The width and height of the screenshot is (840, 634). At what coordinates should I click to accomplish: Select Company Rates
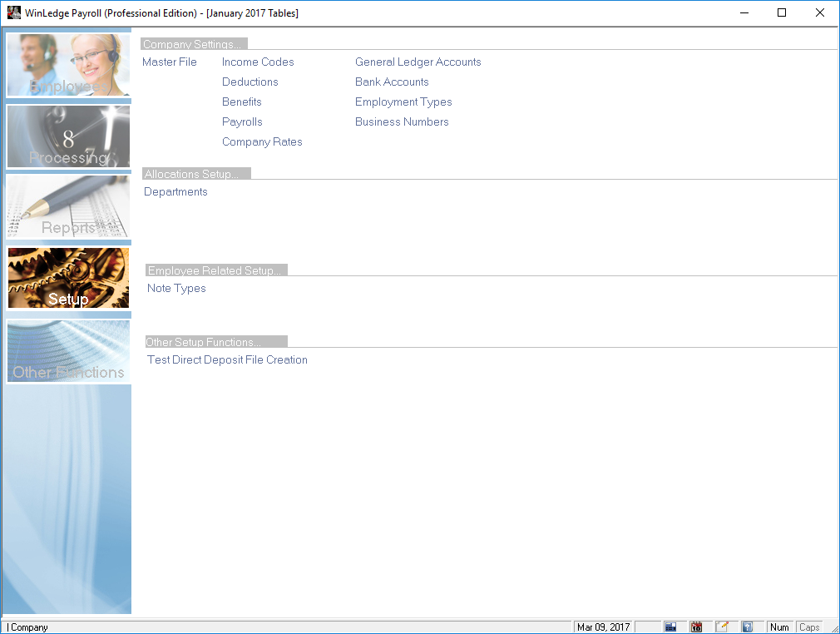coord(262,142)
